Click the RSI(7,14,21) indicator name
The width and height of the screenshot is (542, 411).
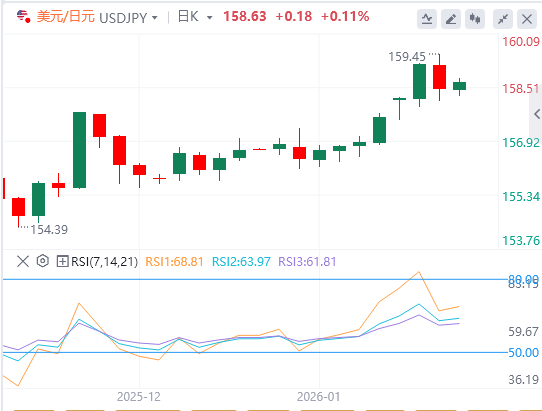point(104,262)
